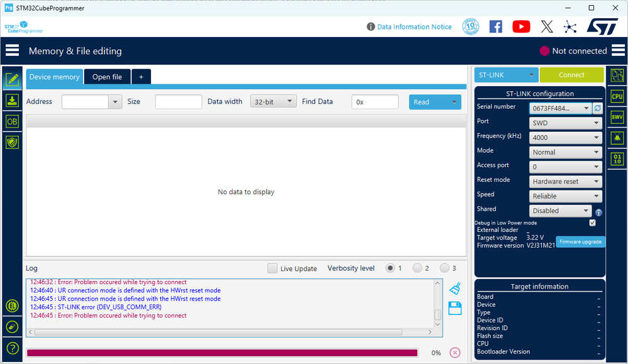The height and width of the screenshot is (364, 628).
Task: Open the Firmware Security shield icon
Action: point(12,142)
